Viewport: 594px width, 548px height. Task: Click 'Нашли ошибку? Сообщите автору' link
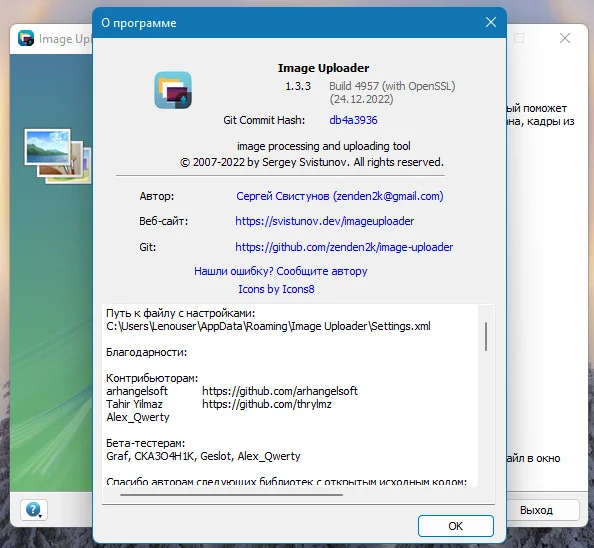281,271
